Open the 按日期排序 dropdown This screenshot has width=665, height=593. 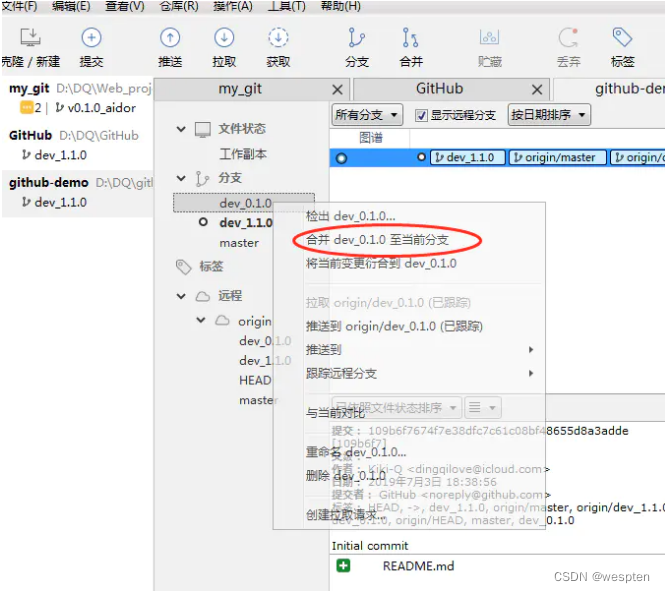(x=549, y=115)
